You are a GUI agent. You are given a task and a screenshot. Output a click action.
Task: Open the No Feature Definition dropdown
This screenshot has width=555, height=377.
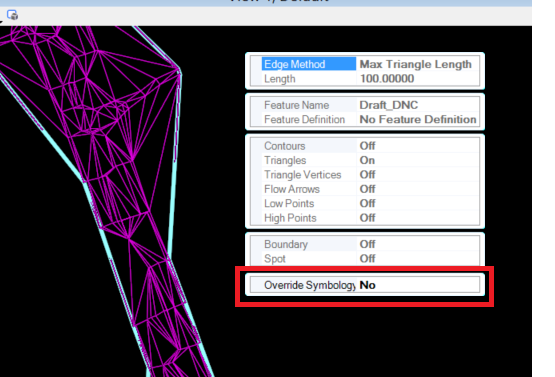(x=418, y=120)
